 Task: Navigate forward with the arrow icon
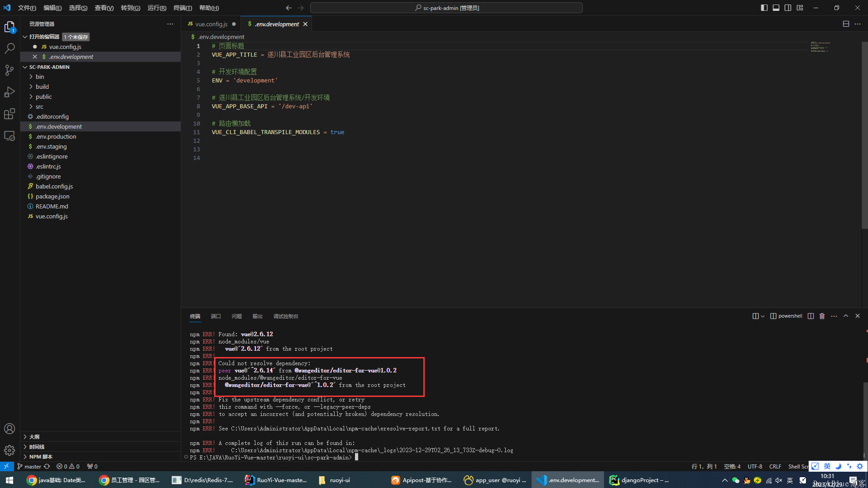point(301,8)
